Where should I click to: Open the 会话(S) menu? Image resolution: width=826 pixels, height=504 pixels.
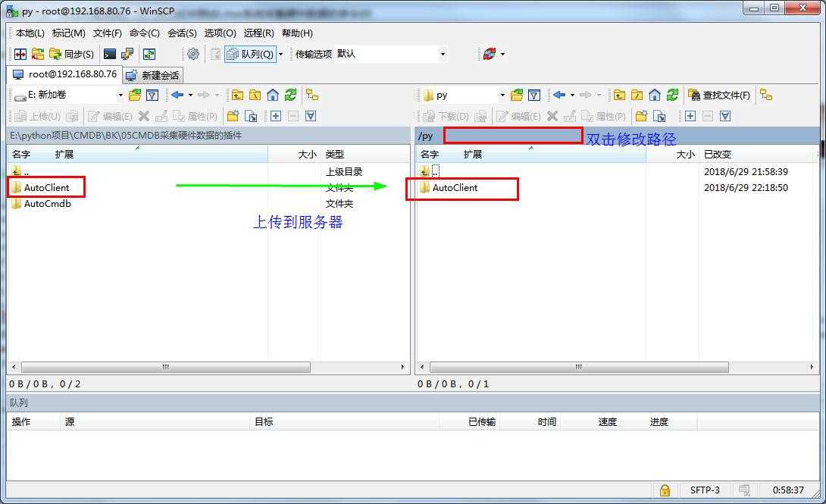coord(182,33)
